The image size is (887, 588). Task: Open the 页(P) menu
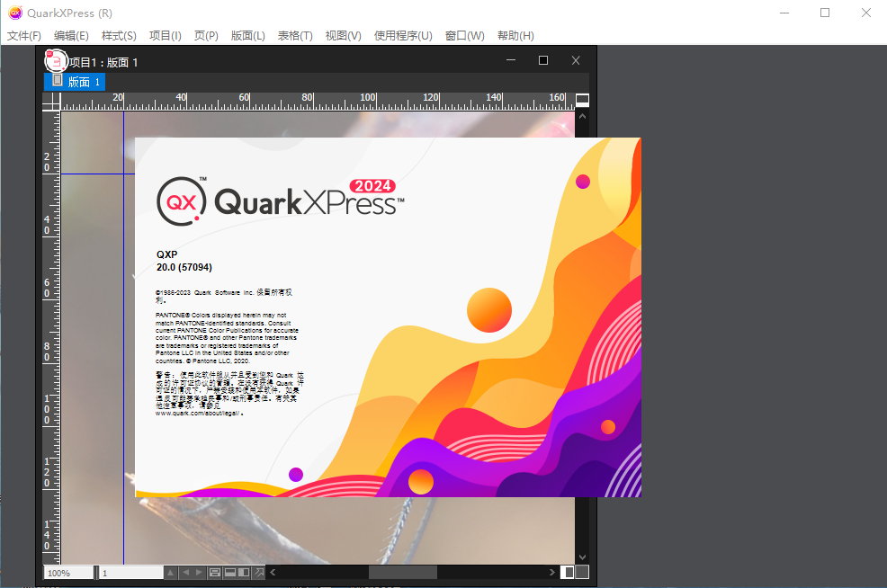(206, 36)
